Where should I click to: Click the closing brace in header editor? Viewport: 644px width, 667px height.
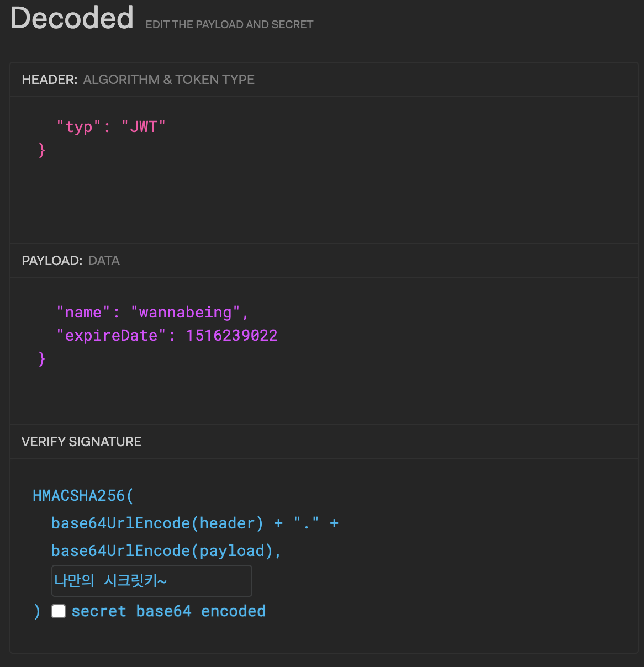pos(42,150)
